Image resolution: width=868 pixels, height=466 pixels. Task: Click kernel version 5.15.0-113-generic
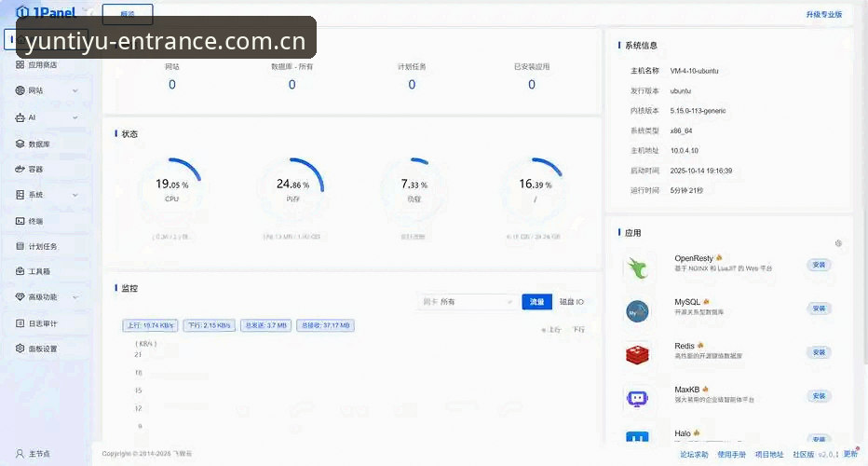(x=698, y=111)
